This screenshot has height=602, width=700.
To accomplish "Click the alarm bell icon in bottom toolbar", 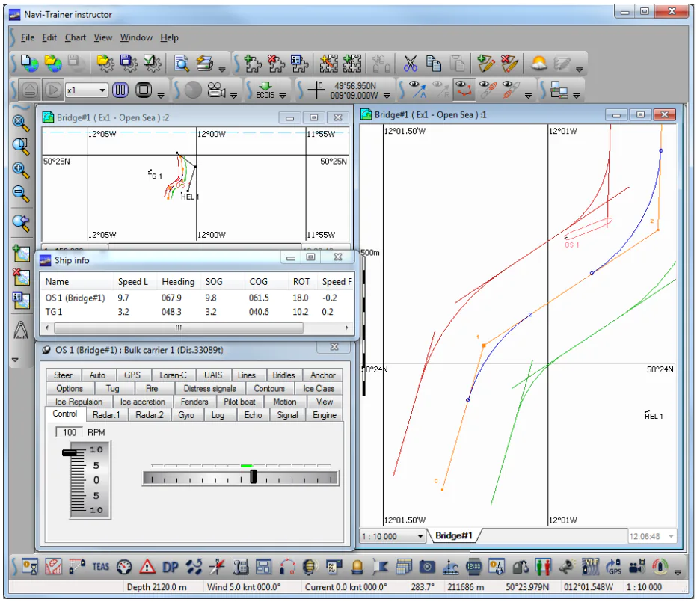I will [357, 567].
